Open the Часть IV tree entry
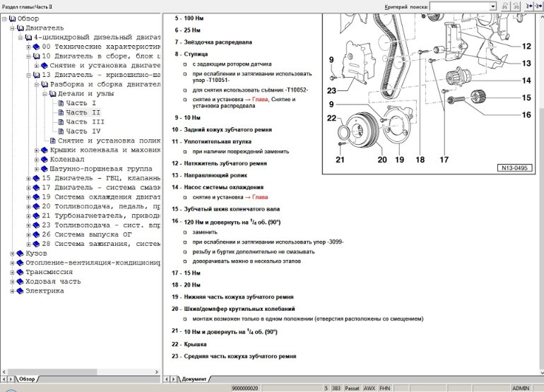Image resolution: width=544 pixels, height=392 pixels. [x=83, y=131]
